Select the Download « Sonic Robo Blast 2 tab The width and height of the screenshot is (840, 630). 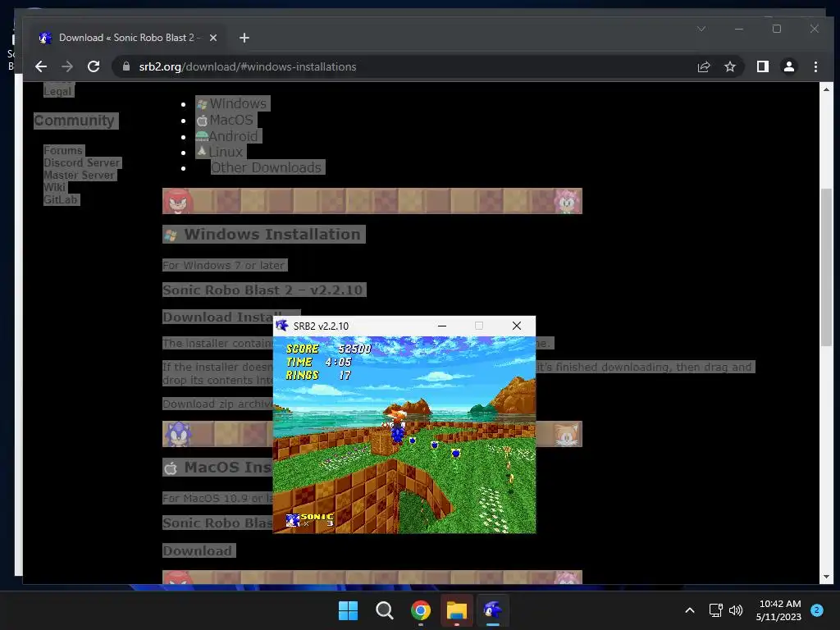[x=129, y=38]
